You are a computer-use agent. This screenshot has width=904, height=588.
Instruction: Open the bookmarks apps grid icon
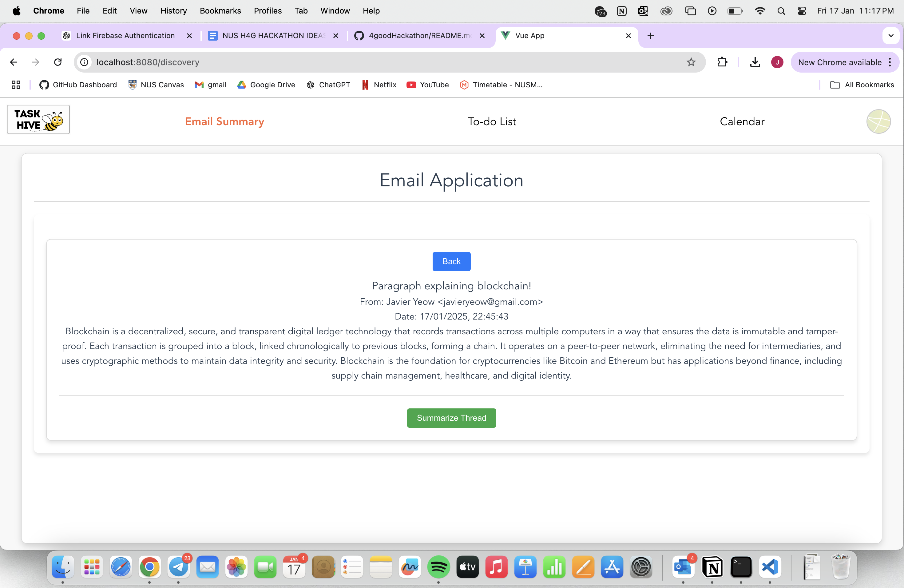point(16,85)
